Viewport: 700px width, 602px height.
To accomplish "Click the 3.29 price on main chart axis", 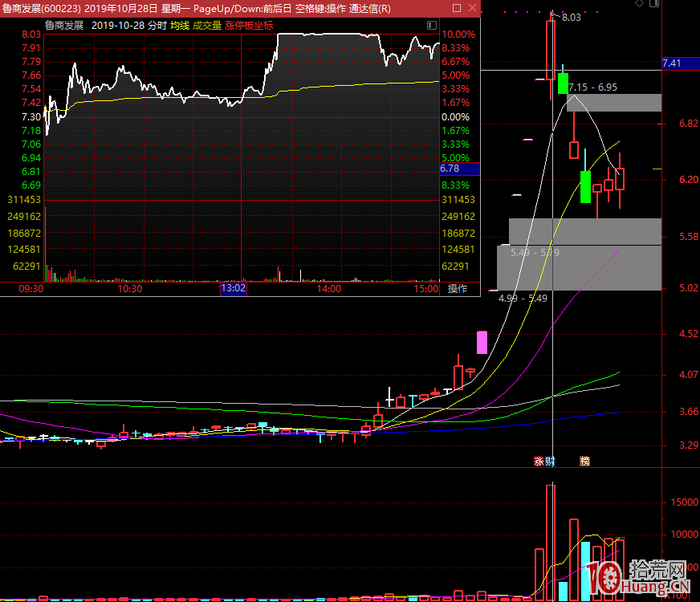I will tap(689, 445).
